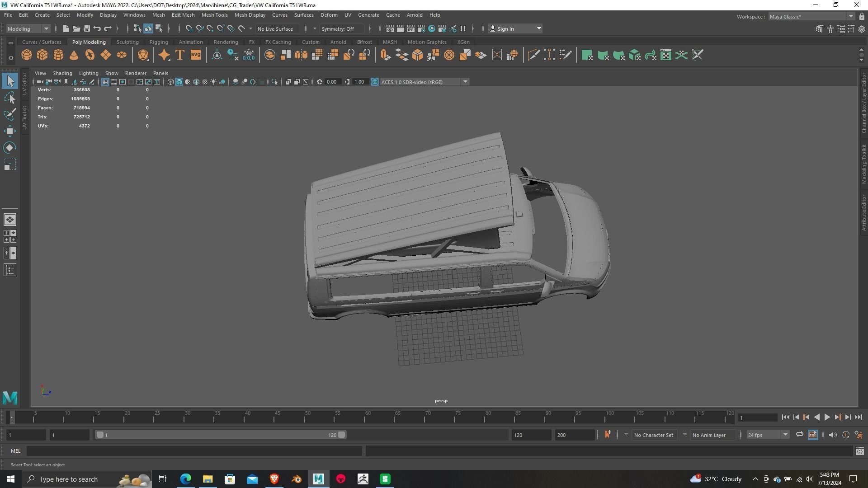The image size is (868, 488).
Task: Activate the Rotate tool in toolbox
Action: click(x=10, y=148)
